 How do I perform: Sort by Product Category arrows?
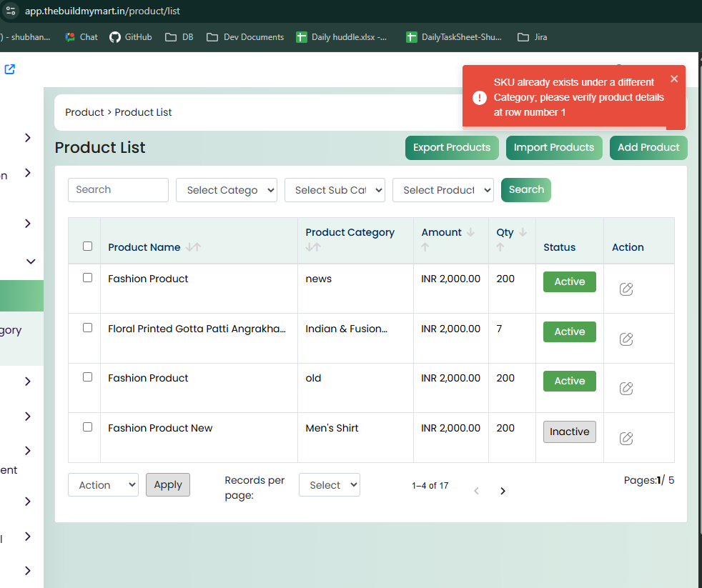(x=313, y=247)
